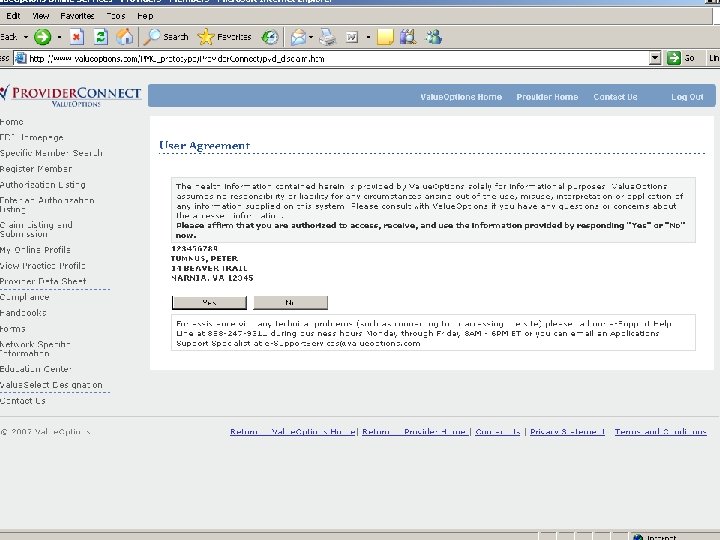
Task: Click the User Agreement heading
Action: pos(204,146)
